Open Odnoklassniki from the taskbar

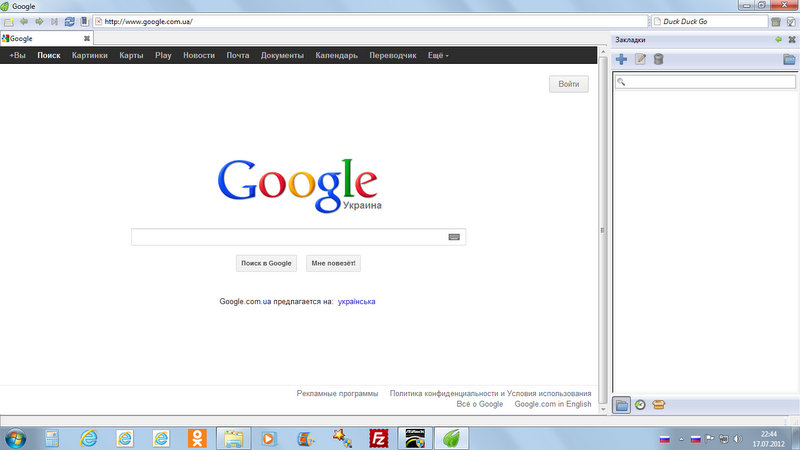click(197, 438)
